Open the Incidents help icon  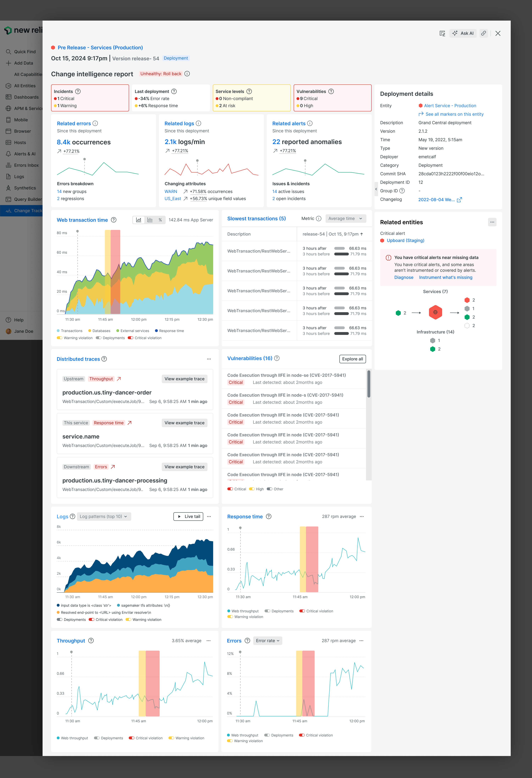78,91
